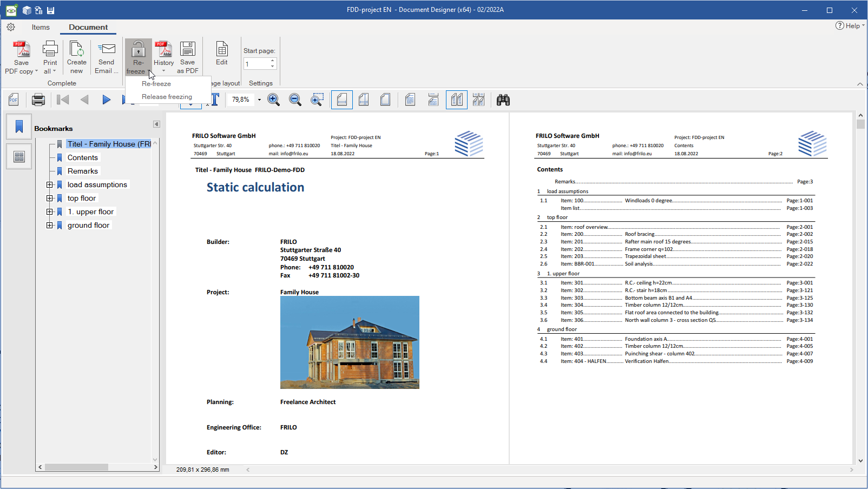This screenshot has width=868, height=489.
Task: Click the preview vertical scrollbar down arrow
Action: 860,461
